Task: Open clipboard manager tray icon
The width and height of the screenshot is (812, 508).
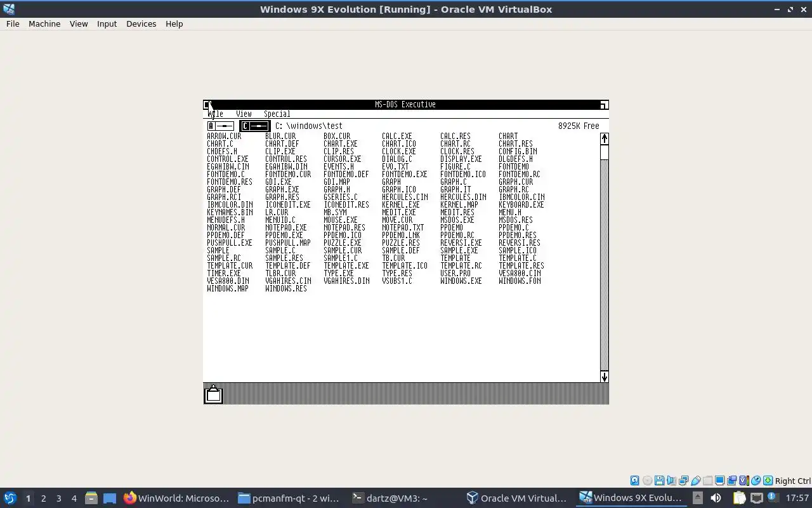Action: [x=739, y=498]
